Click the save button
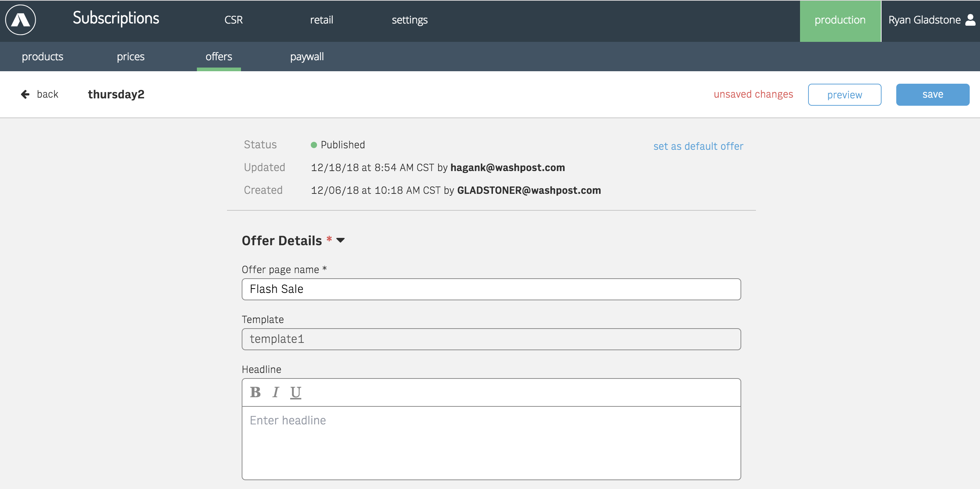 coord(933,94)
